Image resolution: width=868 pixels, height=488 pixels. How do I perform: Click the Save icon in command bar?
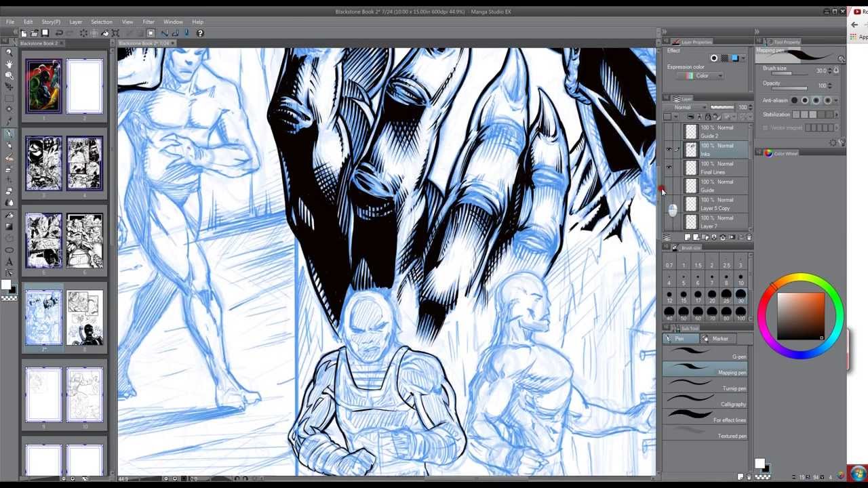45,33
